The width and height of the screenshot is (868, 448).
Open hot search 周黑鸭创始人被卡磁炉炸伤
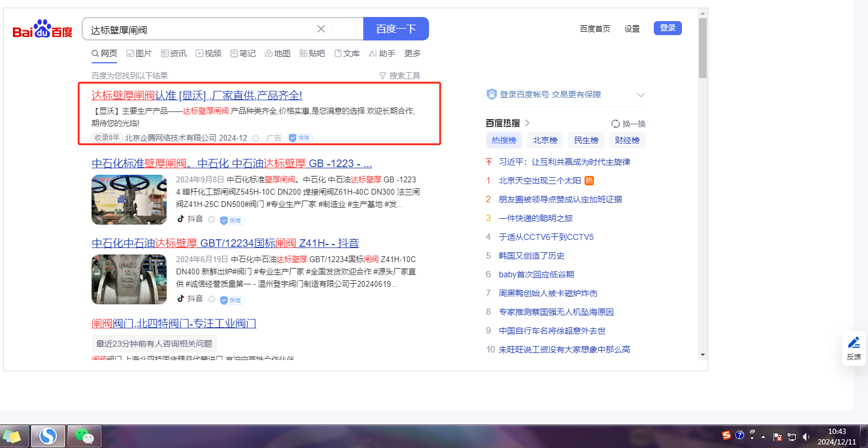click(x=548, y=293)
